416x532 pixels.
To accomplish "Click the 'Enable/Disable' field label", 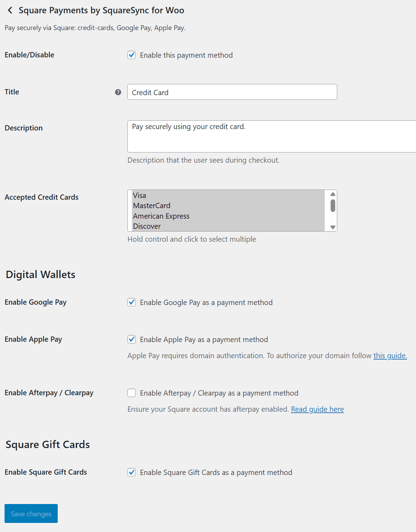I will coord(29,55).
